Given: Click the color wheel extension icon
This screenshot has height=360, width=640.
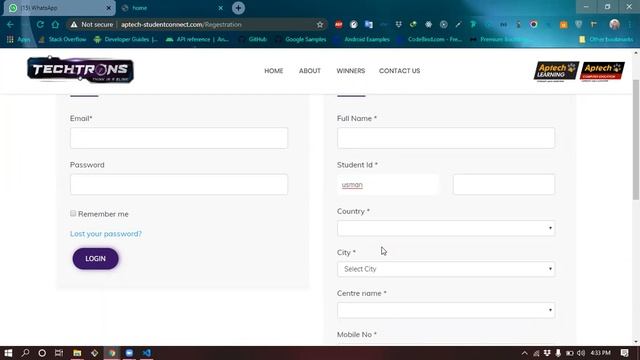Looking at the screenshot, I should coord(533,24).
